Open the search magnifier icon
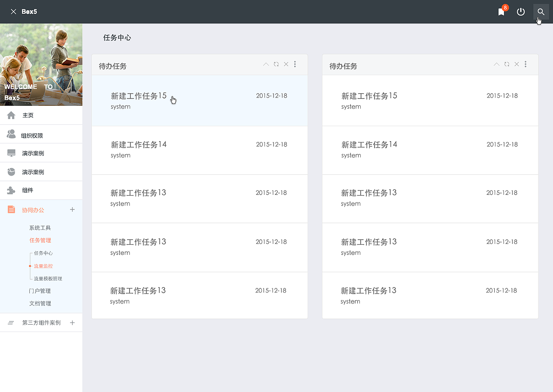The image size is (553, 392). pos(541,12)
